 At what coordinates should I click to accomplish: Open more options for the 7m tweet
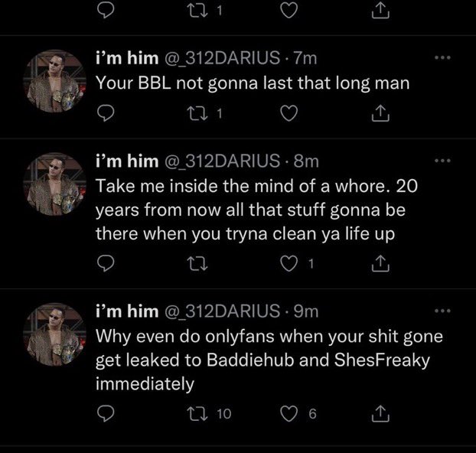442,57
